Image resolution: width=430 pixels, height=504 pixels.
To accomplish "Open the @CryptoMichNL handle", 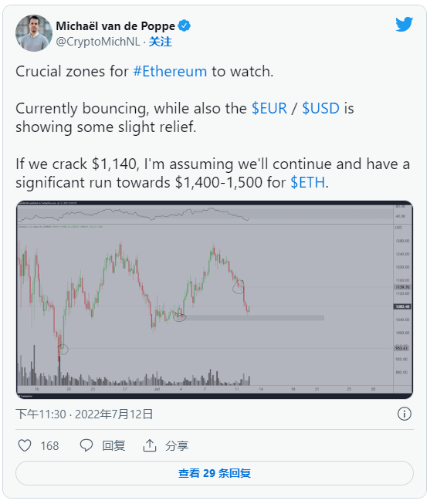I will [x=98, y=42].
